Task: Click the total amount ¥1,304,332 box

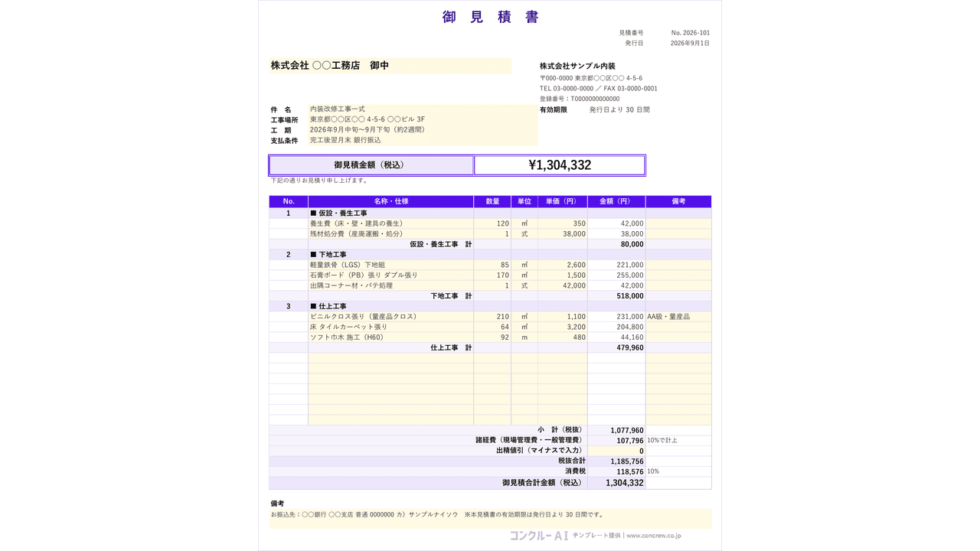Action: (x=560, y=165)
